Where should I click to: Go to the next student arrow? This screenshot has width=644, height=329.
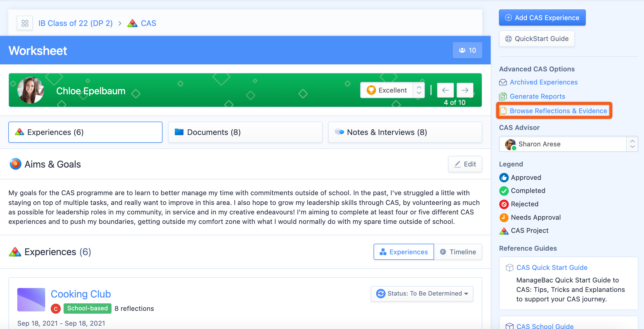465,90
